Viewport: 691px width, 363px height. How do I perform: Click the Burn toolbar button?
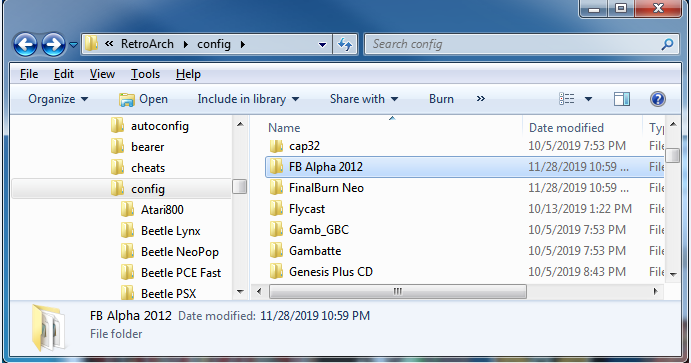coord(441,99)
